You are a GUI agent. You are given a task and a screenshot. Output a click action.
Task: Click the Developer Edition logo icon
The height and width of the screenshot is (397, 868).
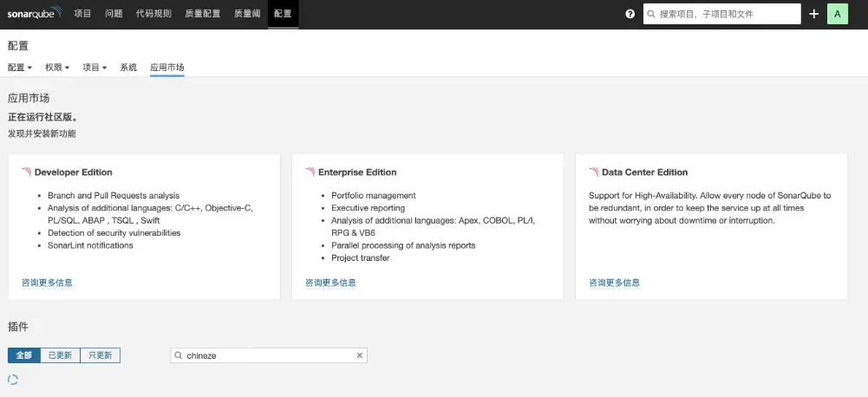(x=27, y=172)
